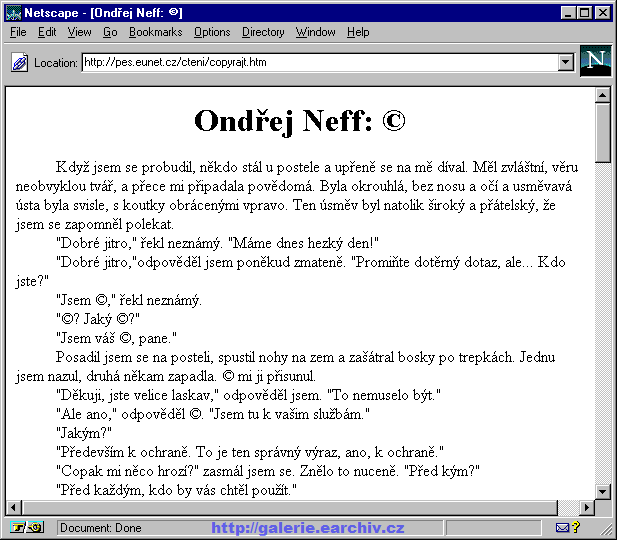Click the Location URL text field
Viewport: 617px width, 540px height.
pyautogui.click(x=320, y=62)
